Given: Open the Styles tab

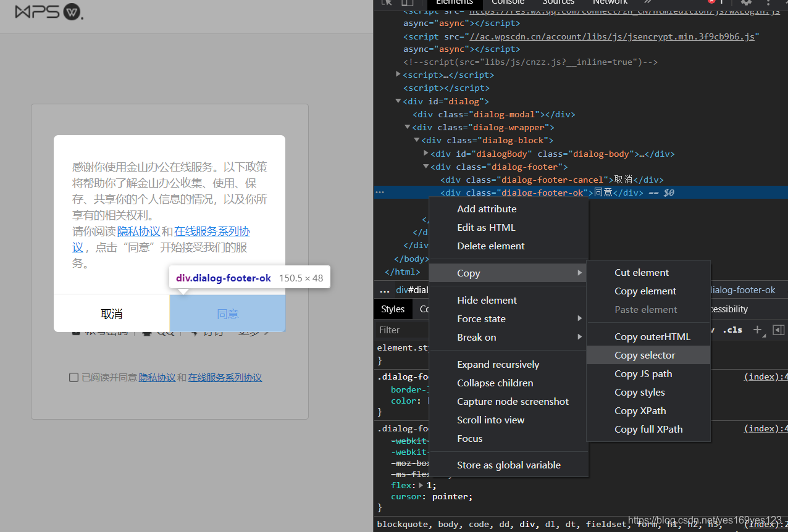Looking at the screenshot, I should (393, 309).
